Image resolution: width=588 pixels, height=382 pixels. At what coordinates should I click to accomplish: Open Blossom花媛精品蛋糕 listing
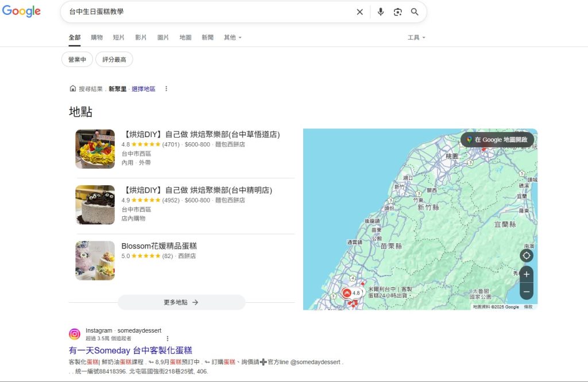(x=159, y=246)
